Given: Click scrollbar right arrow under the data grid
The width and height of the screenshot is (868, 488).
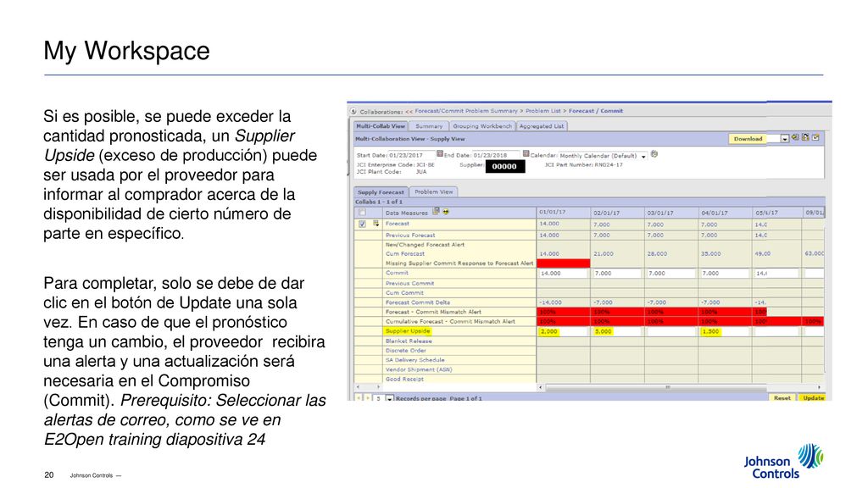Looking at the screenshot, I should (x=820, y=387).
